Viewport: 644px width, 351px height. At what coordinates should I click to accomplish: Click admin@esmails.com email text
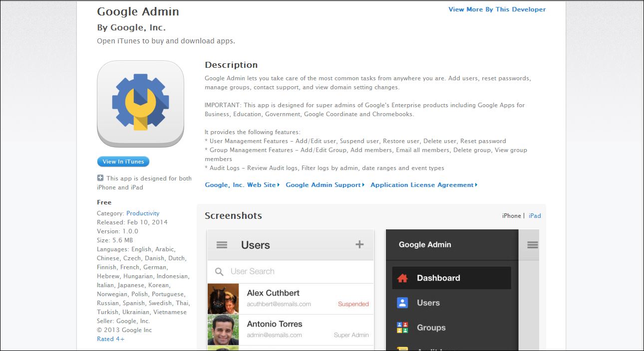click(x=274, y=335)
